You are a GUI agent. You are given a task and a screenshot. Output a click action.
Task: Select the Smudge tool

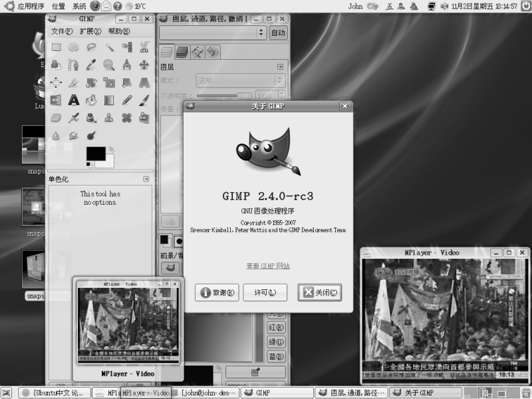(x=74, y=136)
